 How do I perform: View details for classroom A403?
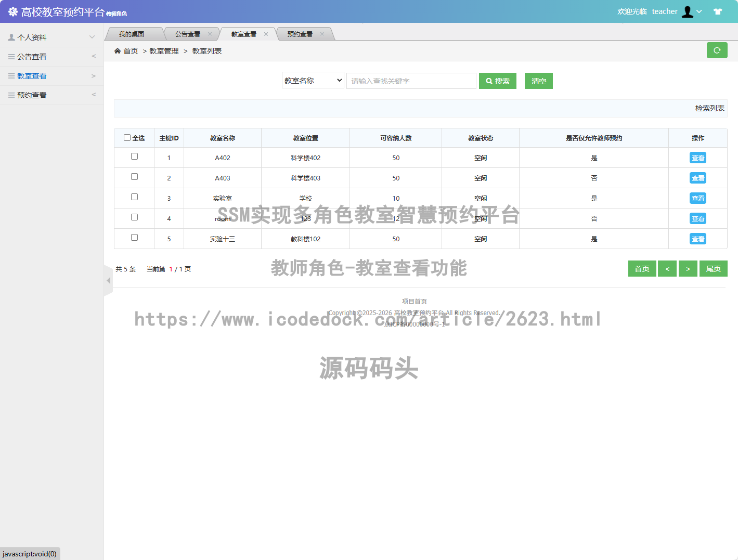tap(697, 178)
